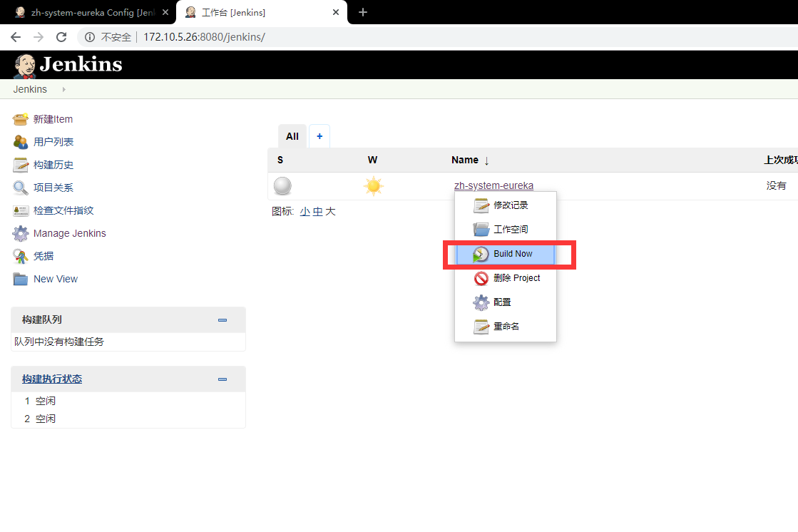The width and height of the screenshot is (798, 532).
Task: Click the 新建Item package icon
Action: coord(21,119)
